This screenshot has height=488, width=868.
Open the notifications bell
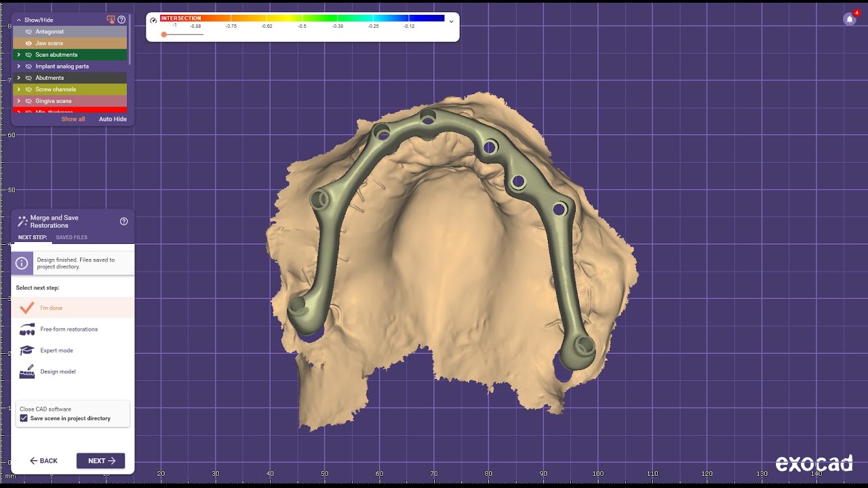[849, 19]
